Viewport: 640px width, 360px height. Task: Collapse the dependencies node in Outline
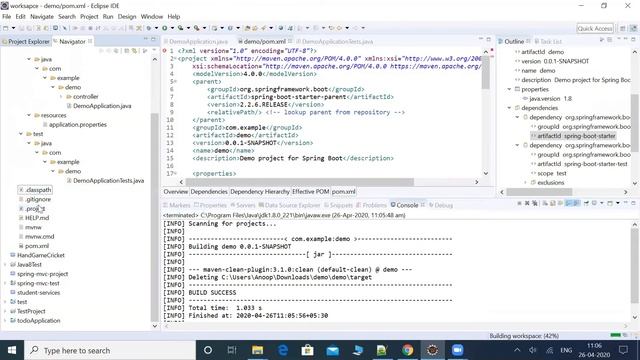tap(509, 108)
